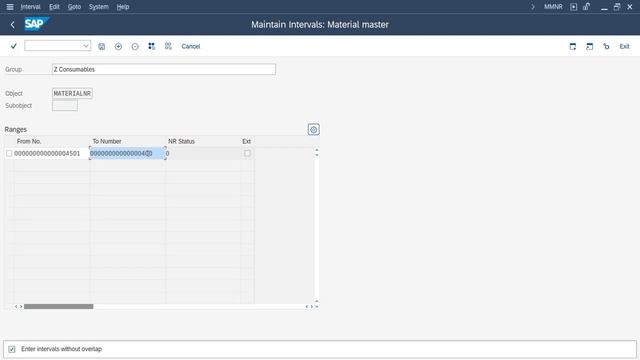Click the empty Subobject field

coord(65,106)
